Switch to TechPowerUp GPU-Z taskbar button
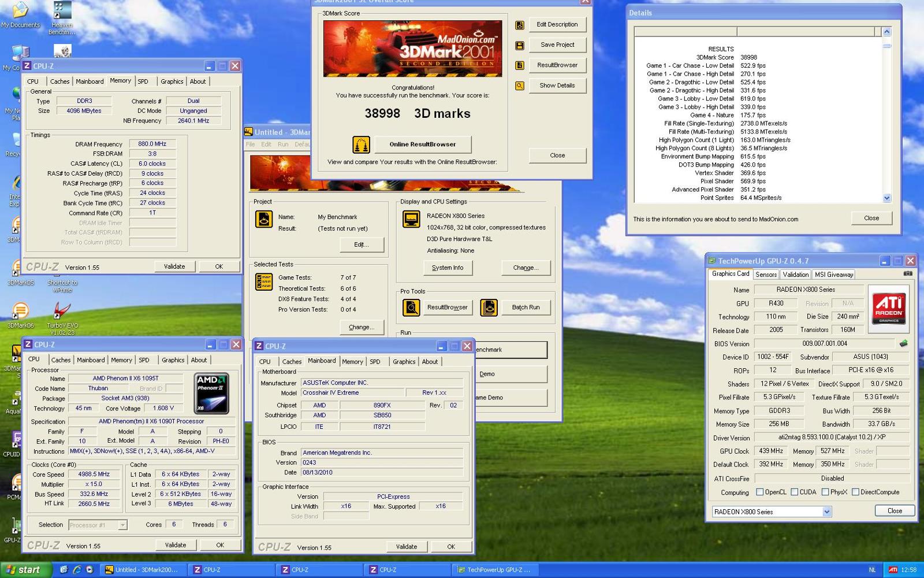The image size is (924, 578). click(x=497, y=570)
